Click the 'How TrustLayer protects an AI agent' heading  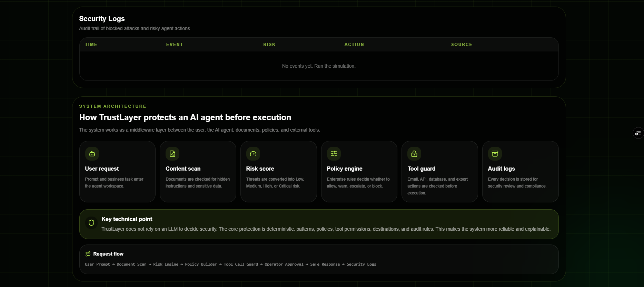[185, 117]
